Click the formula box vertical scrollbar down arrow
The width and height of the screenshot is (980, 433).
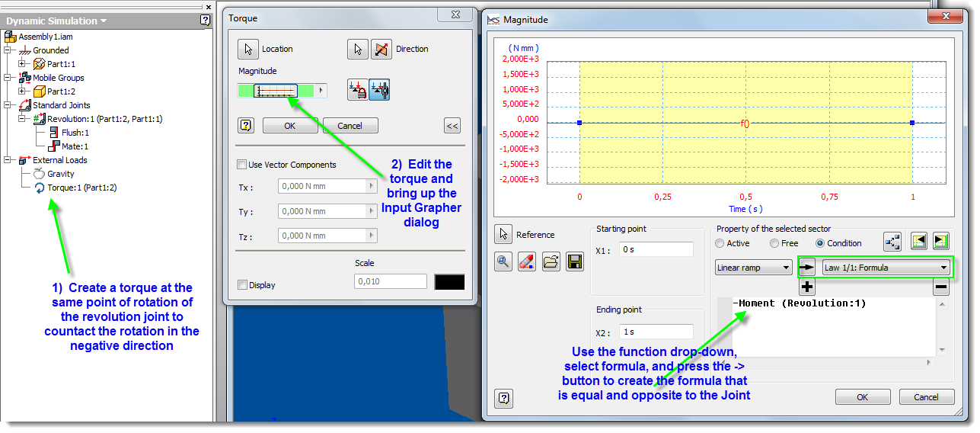(x=943, y=351)
